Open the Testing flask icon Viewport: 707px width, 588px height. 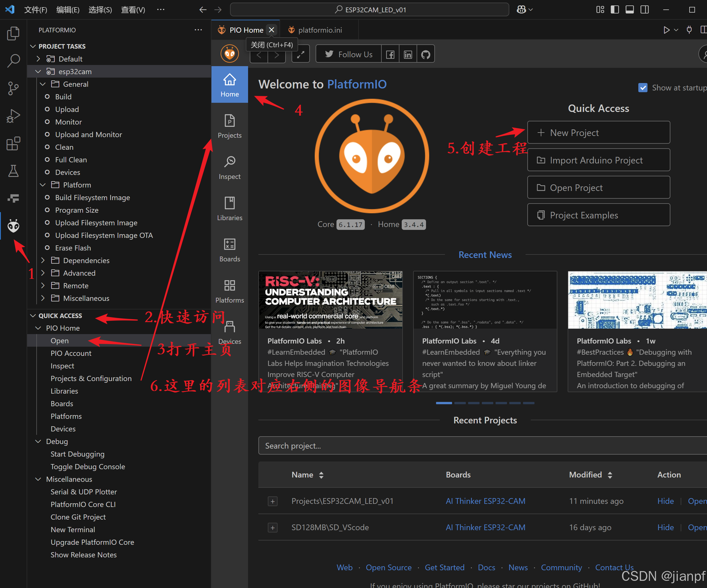pos(13,171)
